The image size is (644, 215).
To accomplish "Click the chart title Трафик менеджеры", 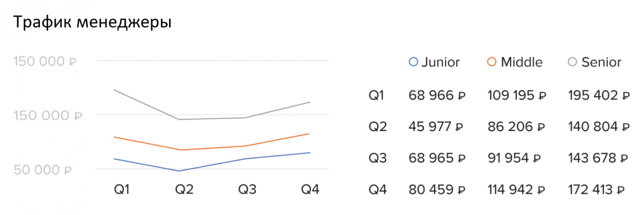I will point(93,22).
